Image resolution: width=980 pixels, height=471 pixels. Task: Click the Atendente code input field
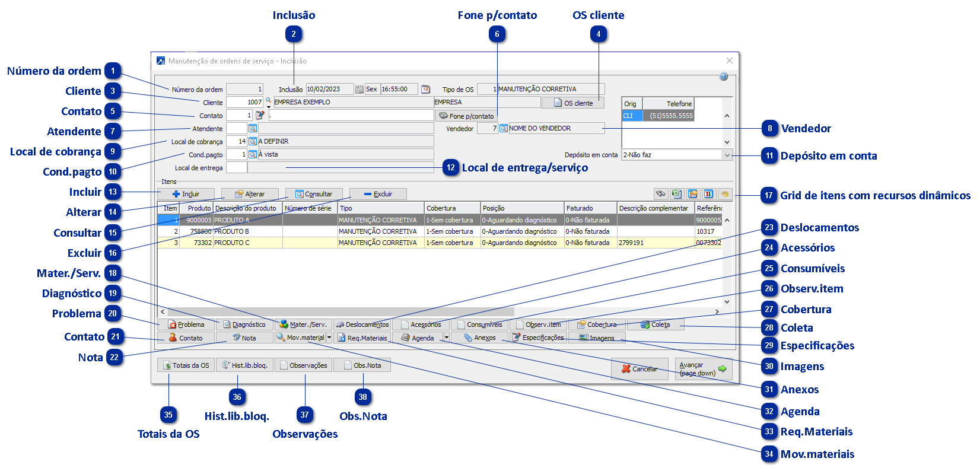click(237, 128)
